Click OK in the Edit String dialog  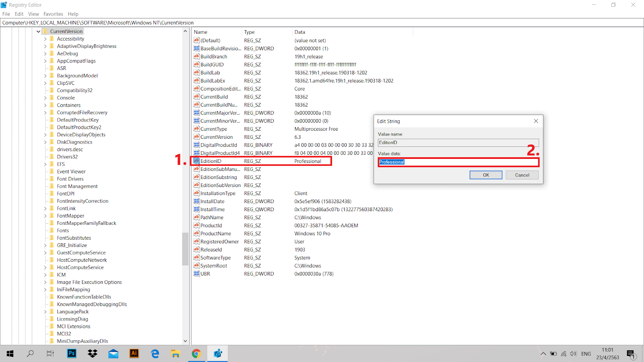pyautogui.click(x=486, y=175)
